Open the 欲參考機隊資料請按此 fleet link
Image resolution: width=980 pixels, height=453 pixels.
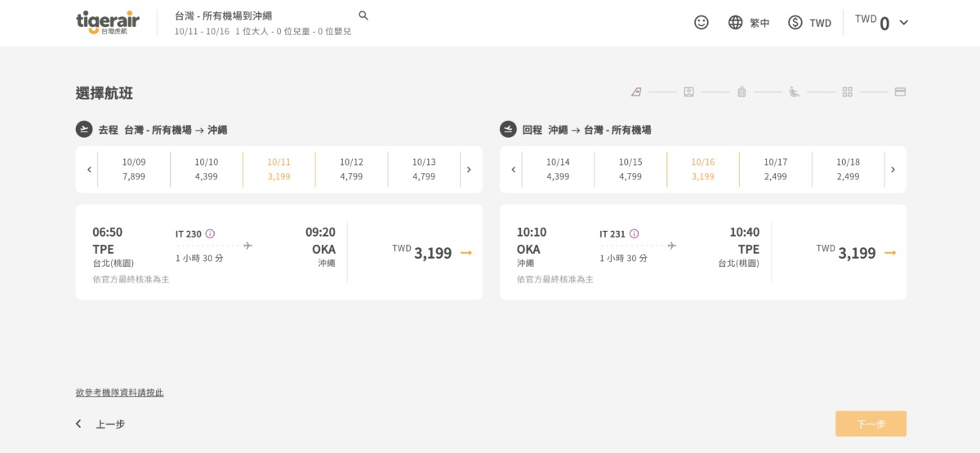tap(119, 393)
